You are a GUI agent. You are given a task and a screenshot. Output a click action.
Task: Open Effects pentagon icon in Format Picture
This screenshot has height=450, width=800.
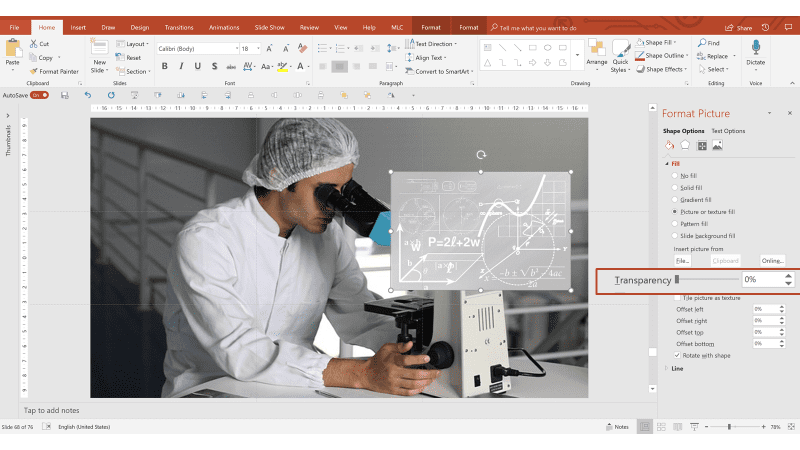pyautogui.click(x=685, y=145)
